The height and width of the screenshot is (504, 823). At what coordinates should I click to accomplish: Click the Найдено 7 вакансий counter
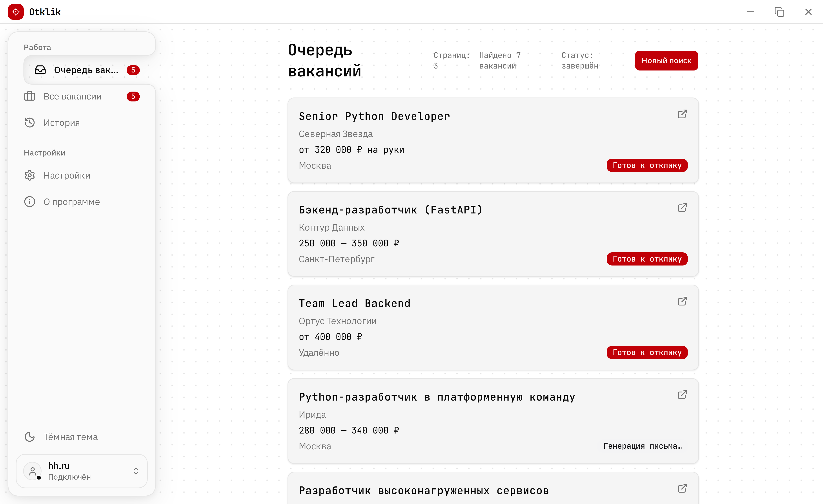(x=500, y=60)
